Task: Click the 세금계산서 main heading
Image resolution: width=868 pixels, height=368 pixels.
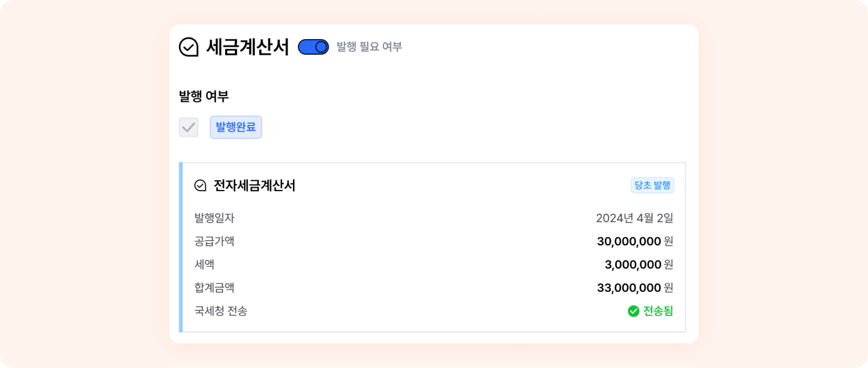Action: (x=248, y=47)
